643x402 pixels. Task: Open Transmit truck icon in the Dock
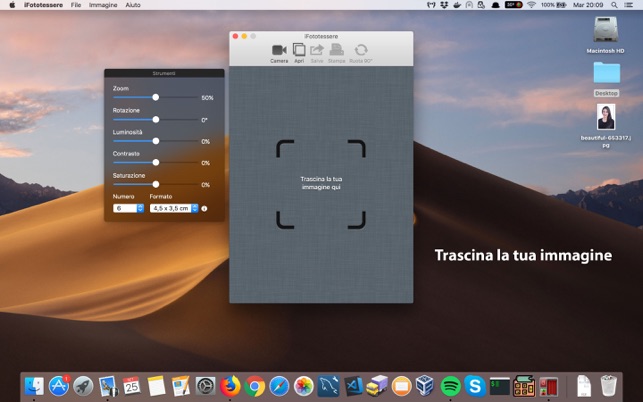point(377,386)
